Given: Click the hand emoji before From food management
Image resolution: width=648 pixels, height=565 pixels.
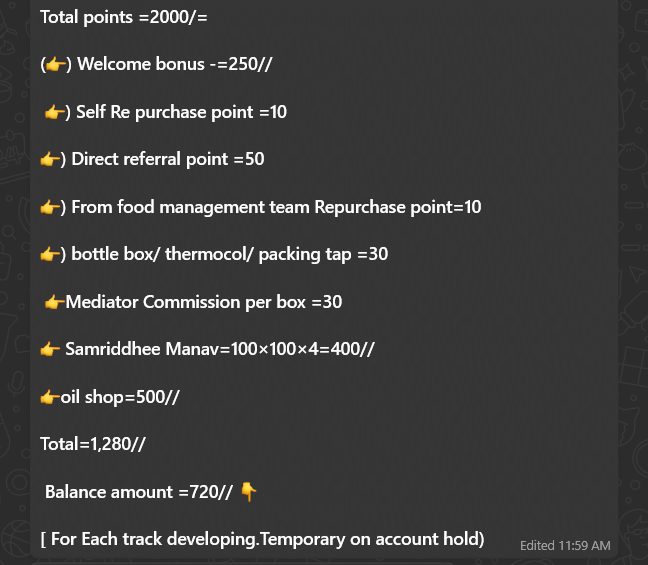Looking at the screenshot, I should (x=50, y=207).
